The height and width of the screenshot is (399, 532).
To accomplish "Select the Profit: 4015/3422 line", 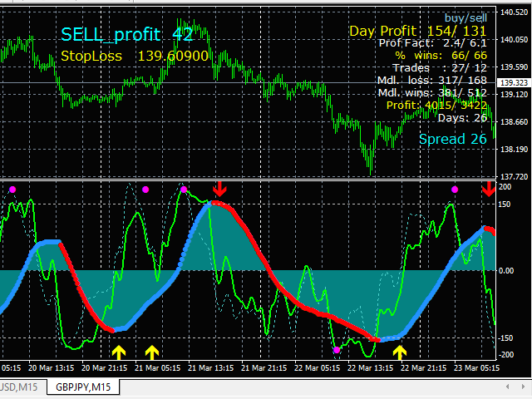I will (436, 106).
